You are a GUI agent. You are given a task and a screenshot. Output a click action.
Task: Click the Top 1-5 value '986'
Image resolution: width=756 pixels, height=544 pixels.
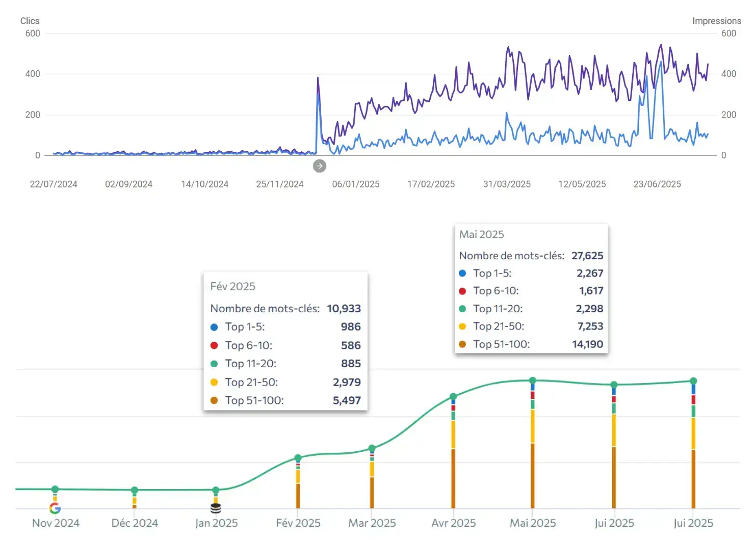click(x=351, y=327)
